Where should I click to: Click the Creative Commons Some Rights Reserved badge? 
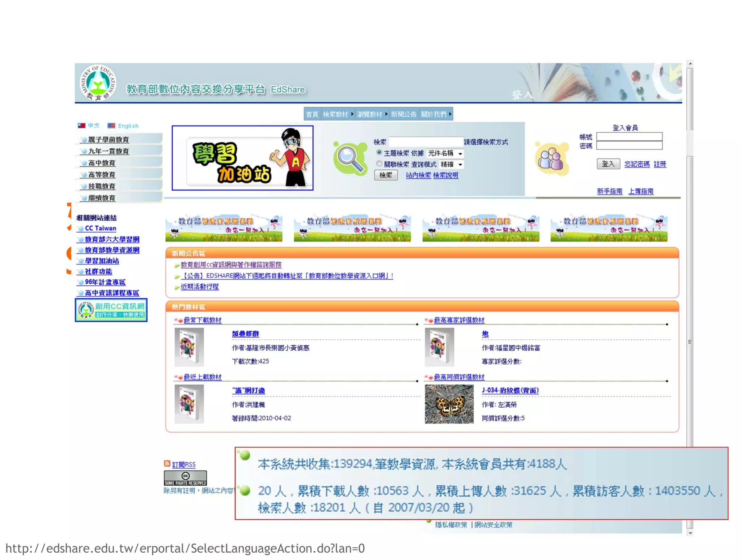(185, 478)
